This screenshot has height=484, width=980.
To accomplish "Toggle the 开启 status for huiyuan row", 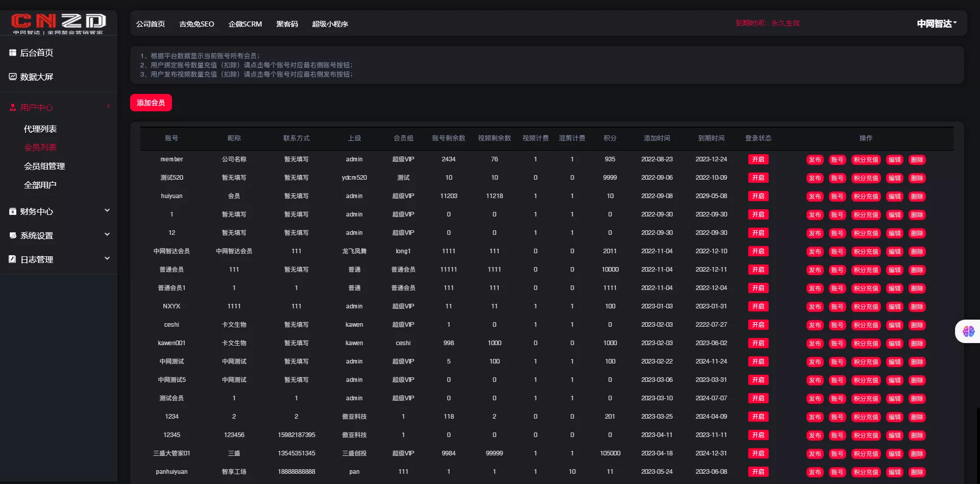I will coord(758,196).
